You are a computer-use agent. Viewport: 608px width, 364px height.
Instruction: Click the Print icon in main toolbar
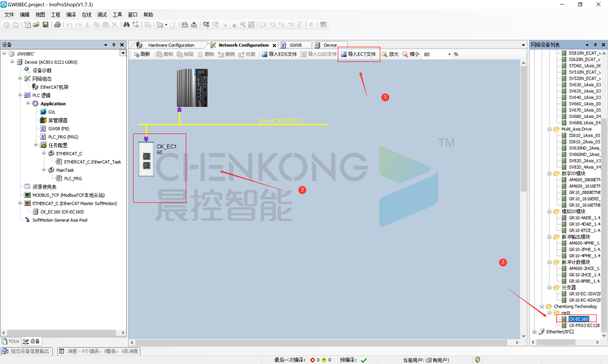57,24
